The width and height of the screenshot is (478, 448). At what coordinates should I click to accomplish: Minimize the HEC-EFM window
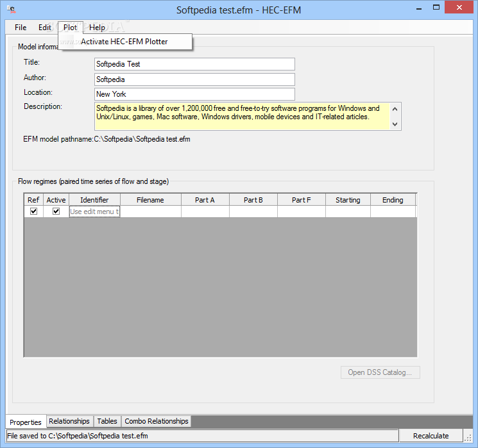(x=419, y=9)
